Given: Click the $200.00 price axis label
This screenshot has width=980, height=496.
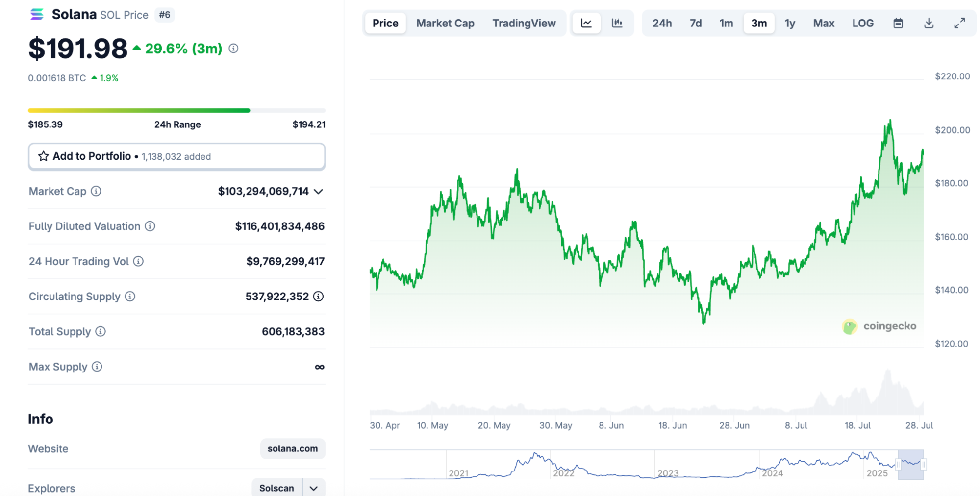Looking at the screenshot, I should click(953, 130).
